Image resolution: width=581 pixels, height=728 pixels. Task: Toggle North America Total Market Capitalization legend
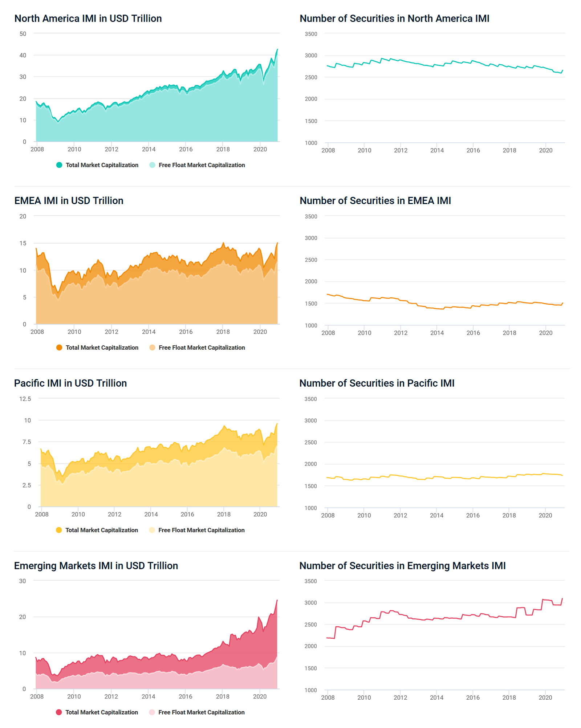point(97,165)
